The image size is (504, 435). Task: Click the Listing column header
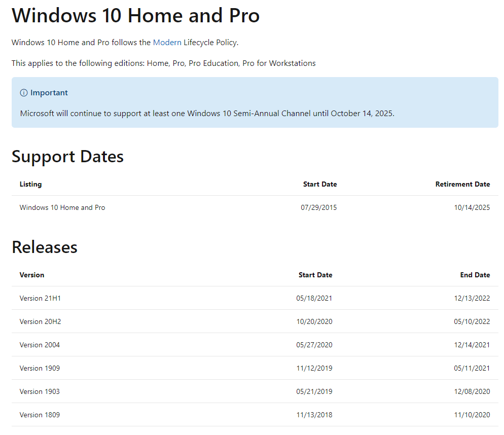(x=30, y=184)
